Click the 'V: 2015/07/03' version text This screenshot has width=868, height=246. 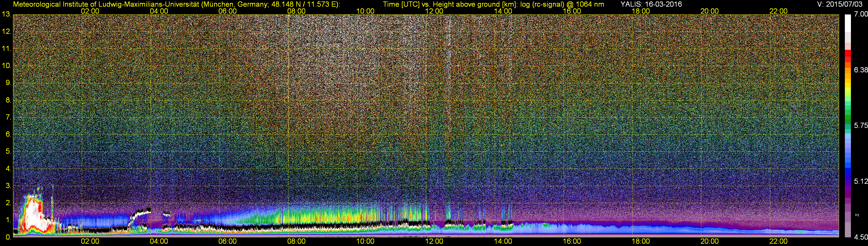[839, 4]
